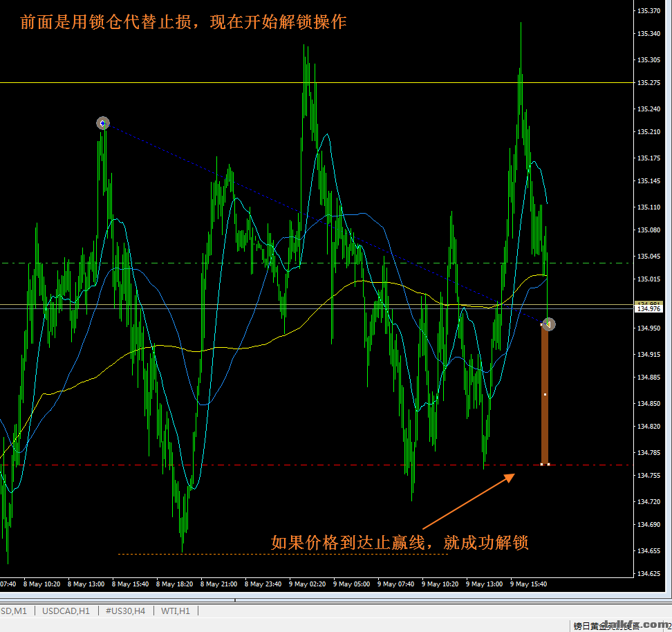Click the 8 May 18:20 time label
672x632 pixels.
pos(174,584)
